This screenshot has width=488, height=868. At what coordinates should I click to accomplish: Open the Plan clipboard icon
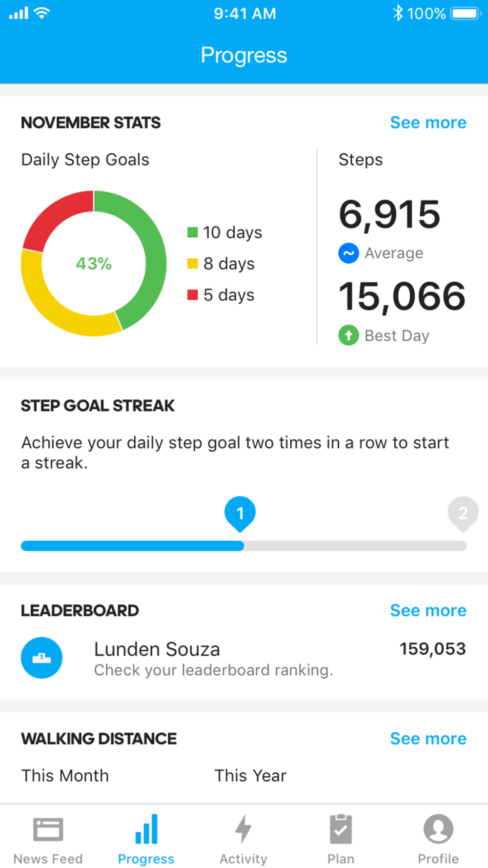[x=341, y=829]
